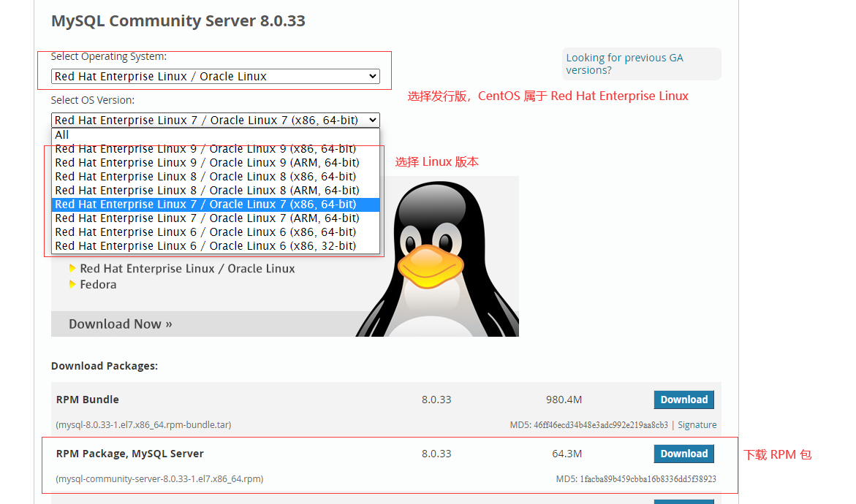856x504 pixels.
Task: Download the RPM Package, MySQL Server
Action: [683, 454]
